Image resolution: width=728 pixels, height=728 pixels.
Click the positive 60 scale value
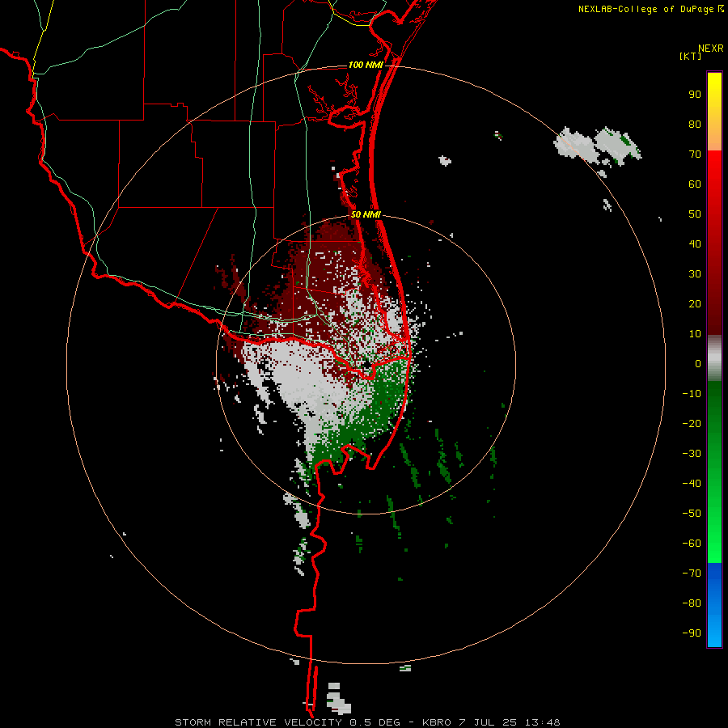coord(695,184)
